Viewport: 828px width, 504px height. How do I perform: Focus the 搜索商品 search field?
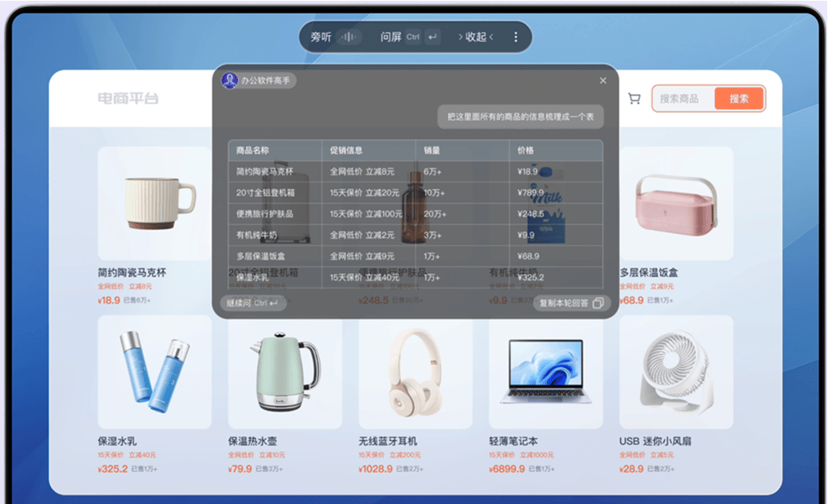coord(683,99)
